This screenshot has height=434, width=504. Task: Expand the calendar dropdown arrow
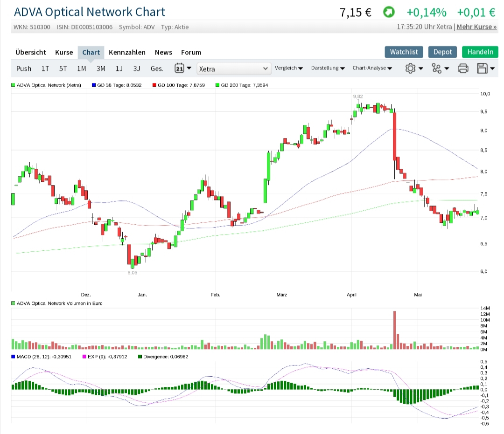click(189, 68)
